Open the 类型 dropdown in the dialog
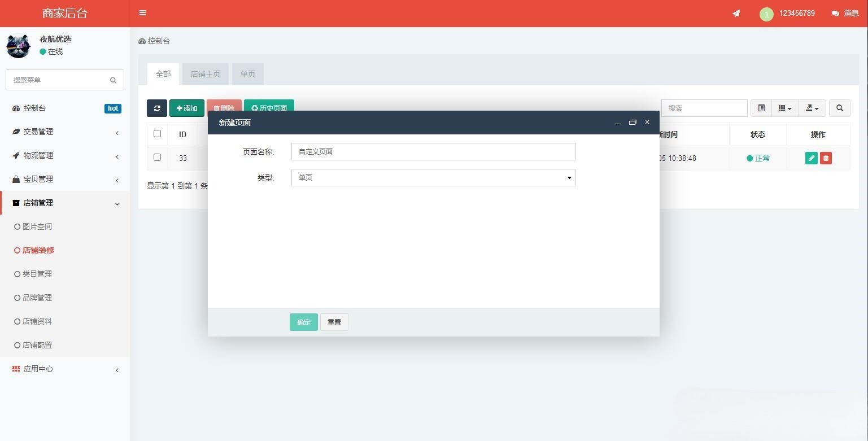Viewport: 868px width, 441px height. pyautogui.click(x=433, y=177)
